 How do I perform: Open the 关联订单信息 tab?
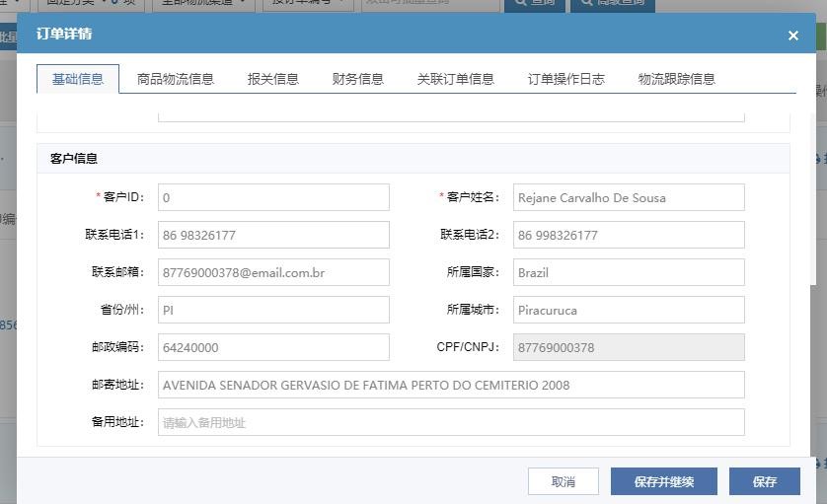click(456, 79)
